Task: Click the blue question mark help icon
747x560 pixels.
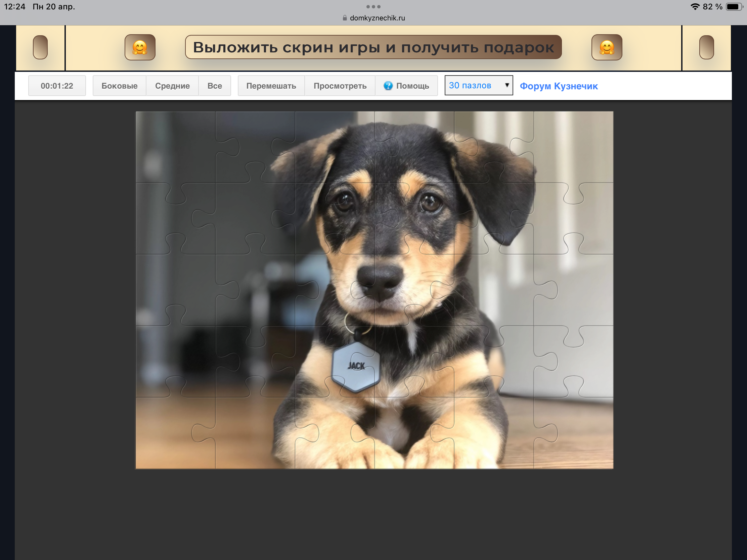Action: pyautogui.click(x=388, y=86)
